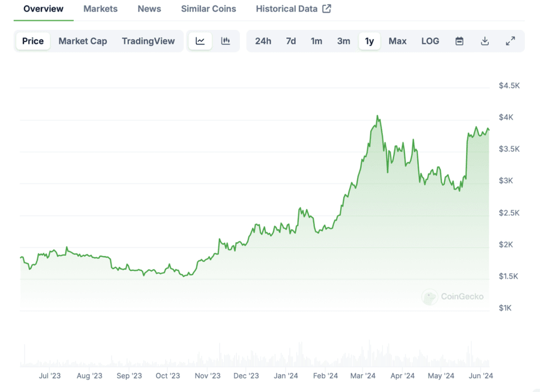
Task: Select the 7d time range
Action: pos(291,41)
